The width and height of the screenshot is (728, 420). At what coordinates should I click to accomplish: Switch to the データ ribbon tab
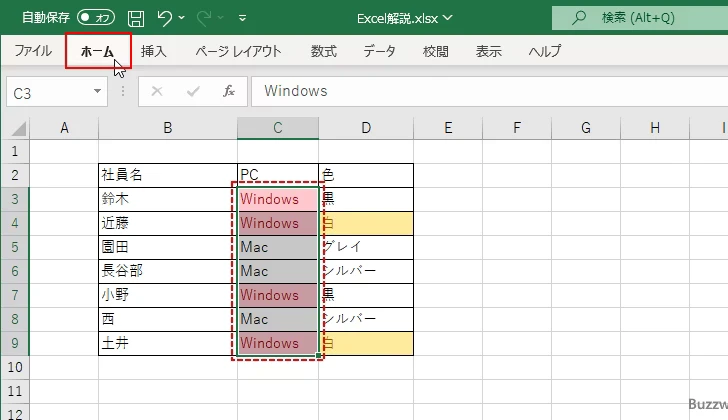[x=379, y=51]
